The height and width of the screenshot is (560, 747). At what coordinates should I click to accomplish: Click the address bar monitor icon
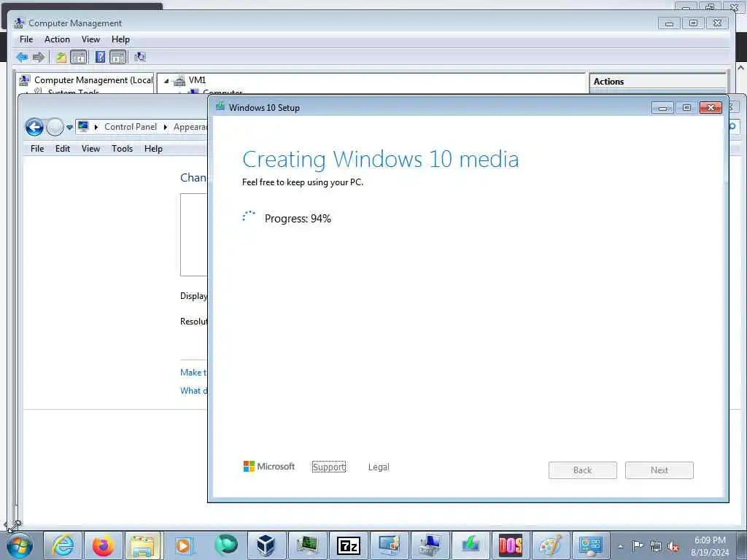83,127
